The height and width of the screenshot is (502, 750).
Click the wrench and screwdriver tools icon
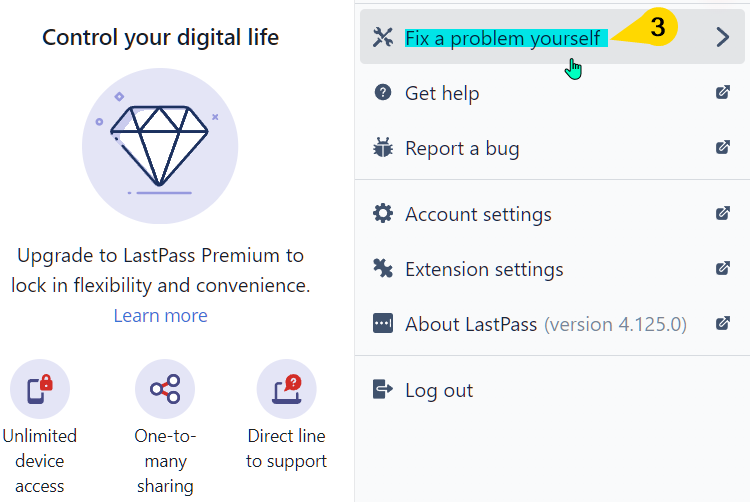(x=383, y=37)
